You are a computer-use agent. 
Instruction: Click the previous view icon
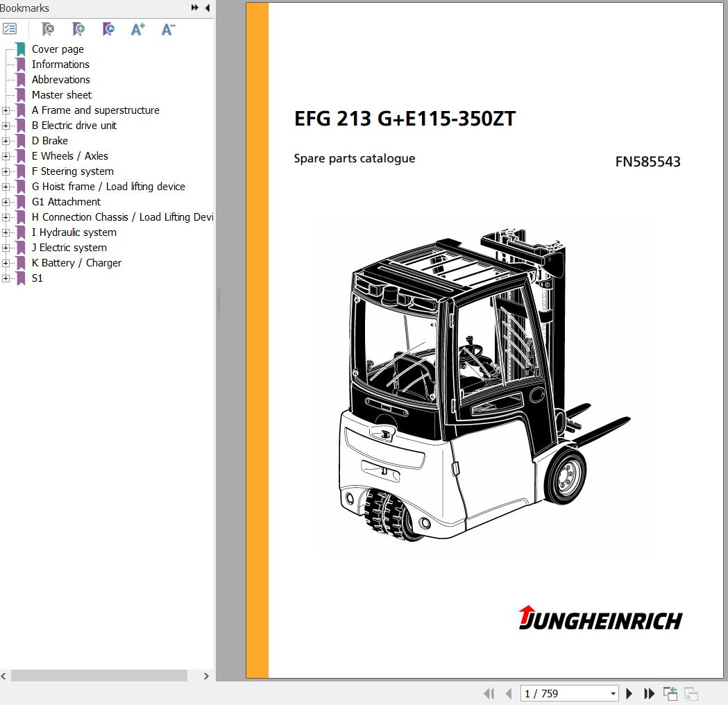[670, 693]
